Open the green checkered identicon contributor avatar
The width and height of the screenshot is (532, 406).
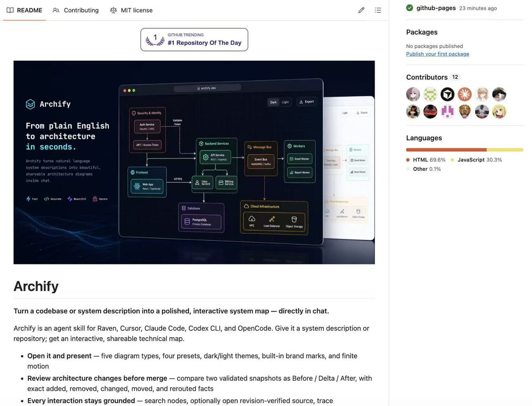[x=430, y=94]
